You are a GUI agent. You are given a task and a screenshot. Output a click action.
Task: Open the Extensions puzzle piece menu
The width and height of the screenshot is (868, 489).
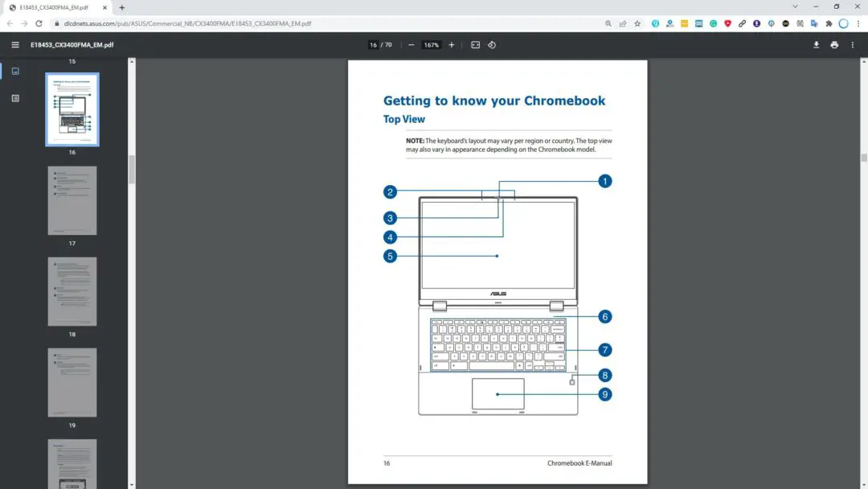(829, 24)
